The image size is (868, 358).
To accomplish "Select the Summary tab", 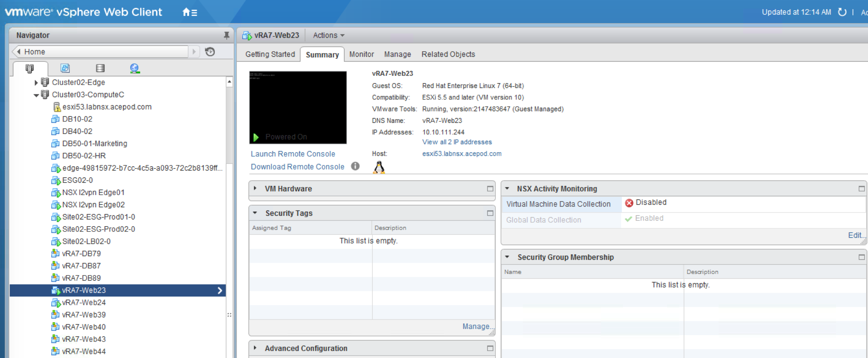I will 322,55.
